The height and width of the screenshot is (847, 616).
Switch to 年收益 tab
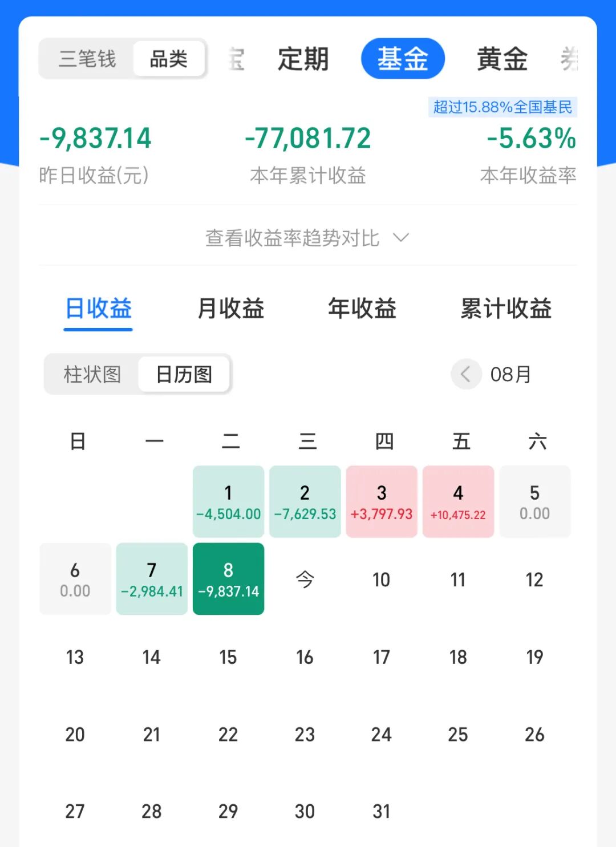click(x=362, y=309)
